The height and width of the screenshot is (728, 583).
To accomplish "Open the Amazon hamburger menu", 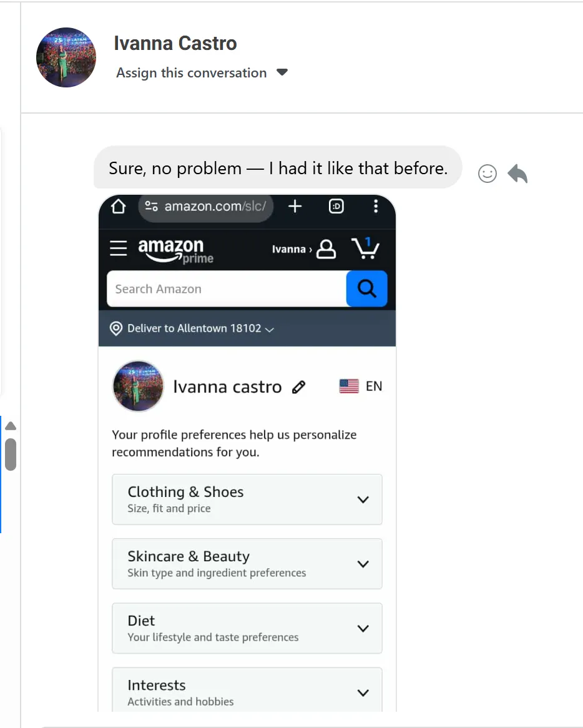I will pyautogui.click(x=118, y=248).
